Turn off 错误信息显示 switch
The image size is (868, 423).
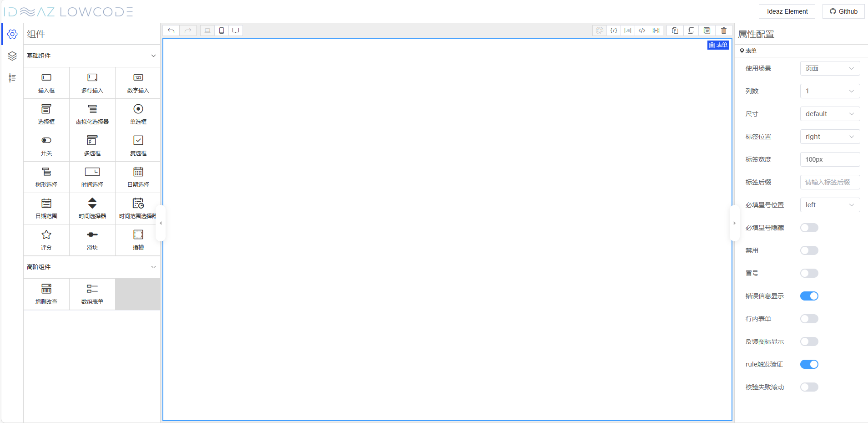[809, 296]
